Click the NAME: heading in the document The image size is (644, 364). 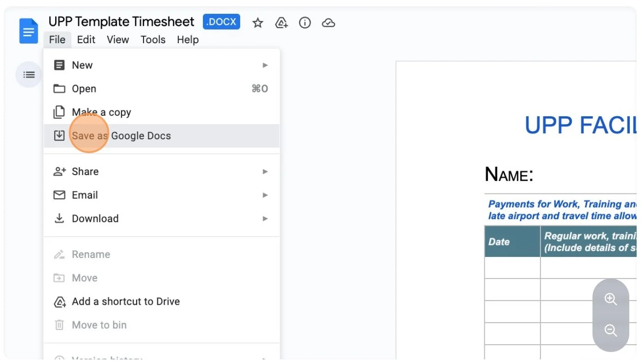point(509,175)
